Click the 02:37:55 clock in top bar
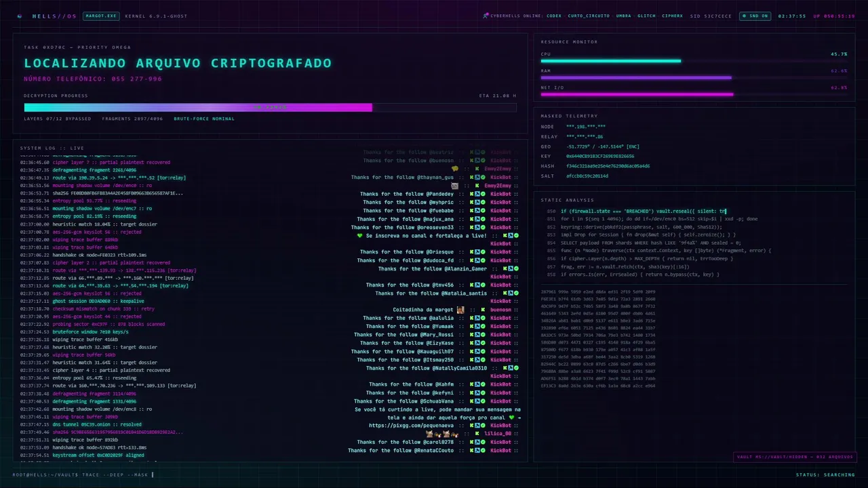This screenshot has width=868, height=488. pos(792,16)
